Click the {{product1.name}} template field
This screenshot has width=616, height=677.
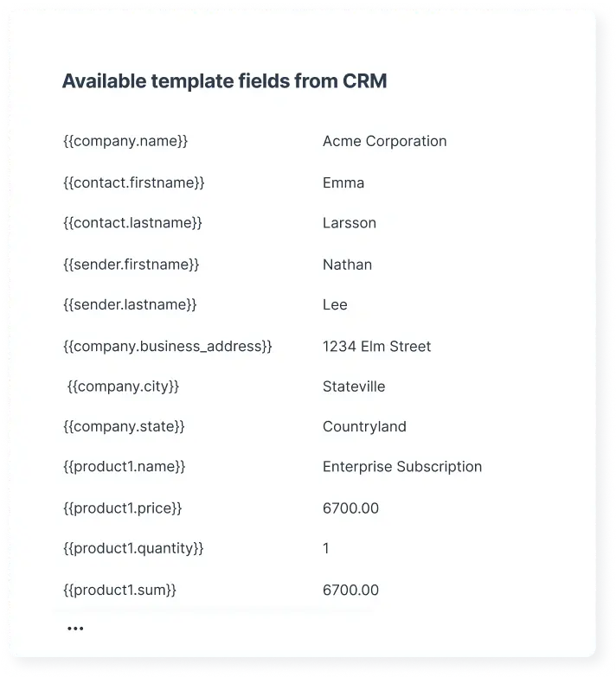click(124, 467)
